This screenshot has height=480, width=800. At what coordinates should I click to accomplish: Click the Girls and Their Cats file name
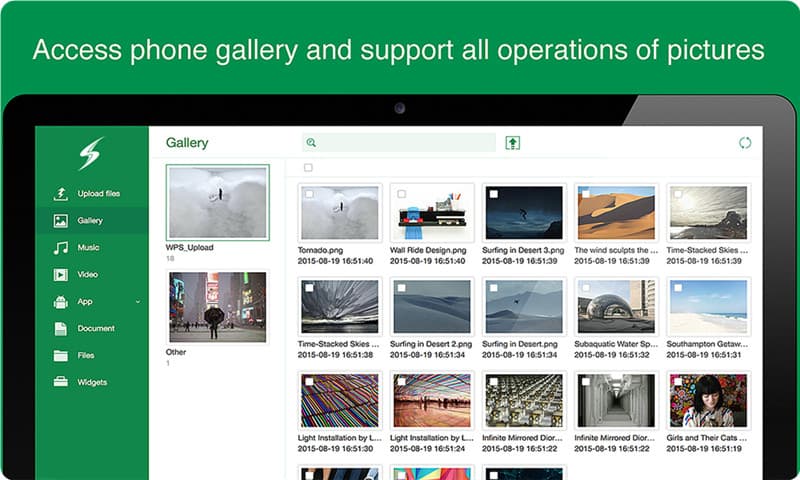[x=707, y=438]
